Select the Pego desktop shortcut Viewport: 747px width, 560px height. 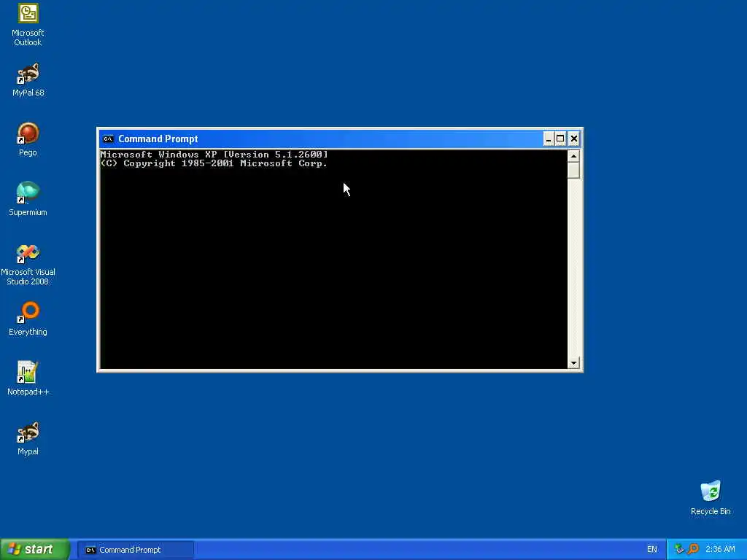(x=28, y=139)
